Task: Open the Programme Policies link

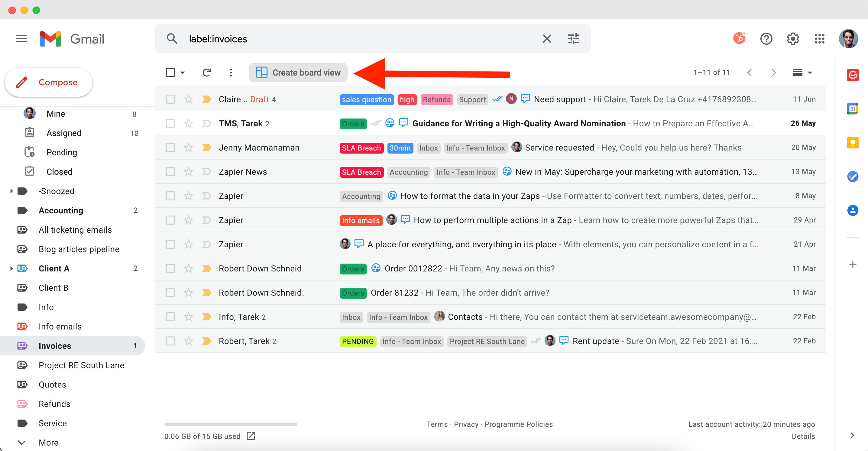Action: click(x=519, y=424)
